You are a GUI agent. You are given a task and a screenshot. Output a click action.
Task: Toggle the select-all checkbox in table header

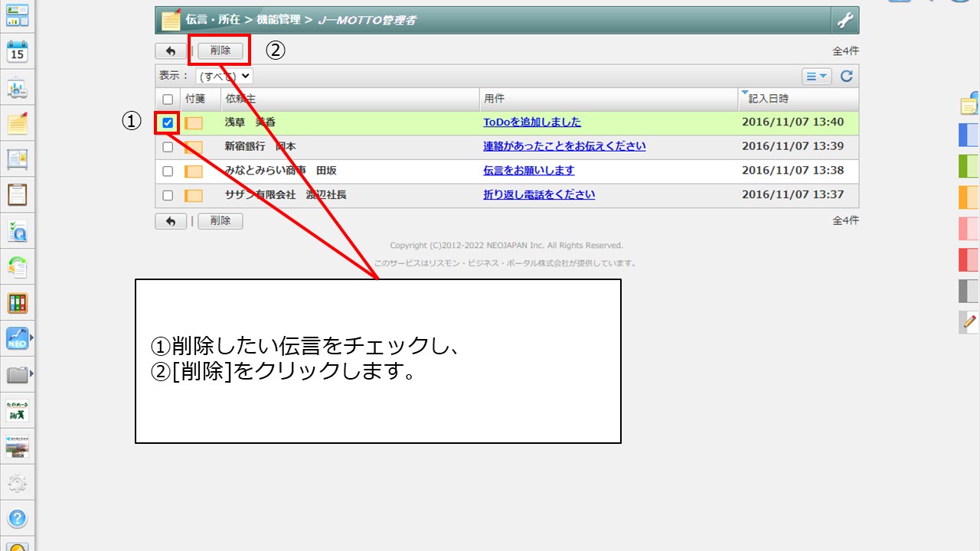(x=168, y=99)
